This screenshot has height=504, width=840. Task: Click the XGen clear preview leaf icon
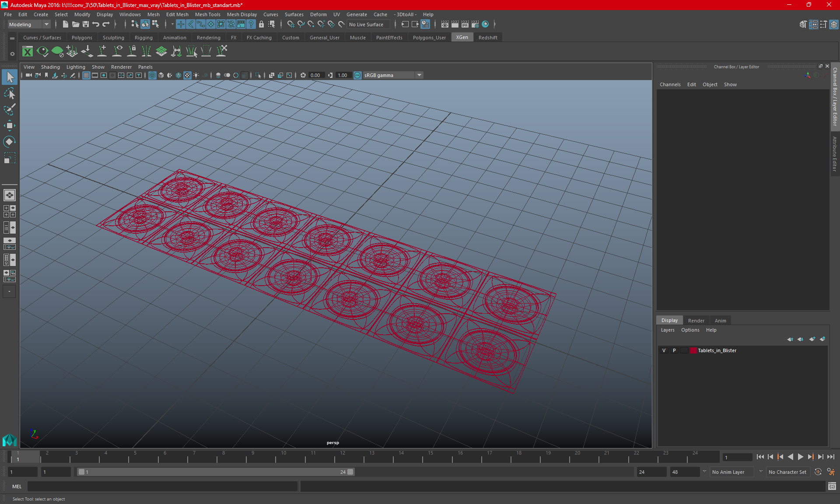coord(57,52)
